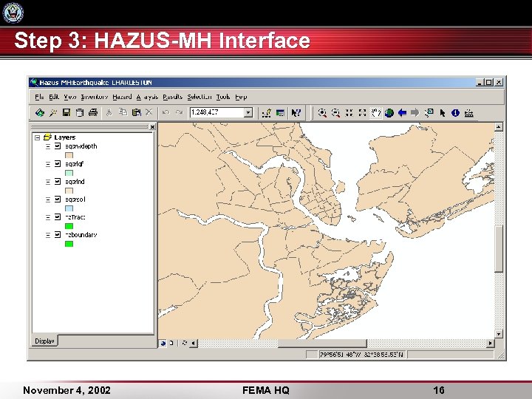Image resolution: width=532 pixels, height=399 pixels.
Task: Toggle visibility of eqalqf layer
Action: [x=58, y=164]
